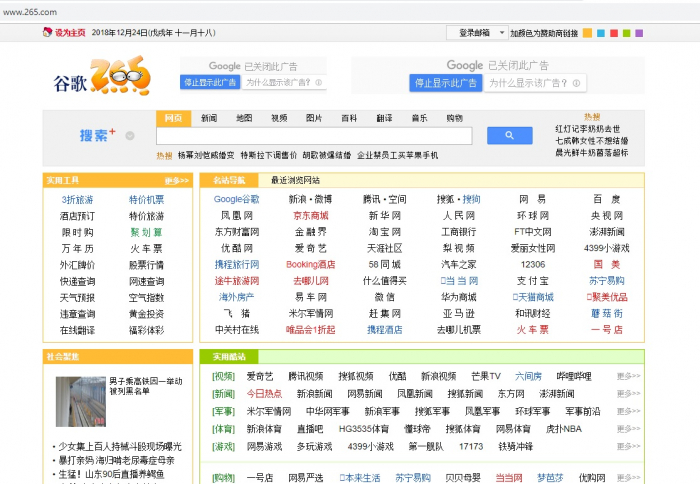Click 为什么显示该广告 in the left ad
This screenshot has height=484, width=700.
[284, 82]
